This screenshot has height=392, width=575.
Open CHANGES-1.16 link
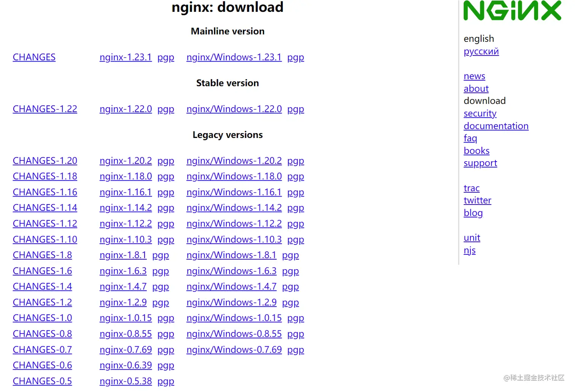click(x=45, y=192)
